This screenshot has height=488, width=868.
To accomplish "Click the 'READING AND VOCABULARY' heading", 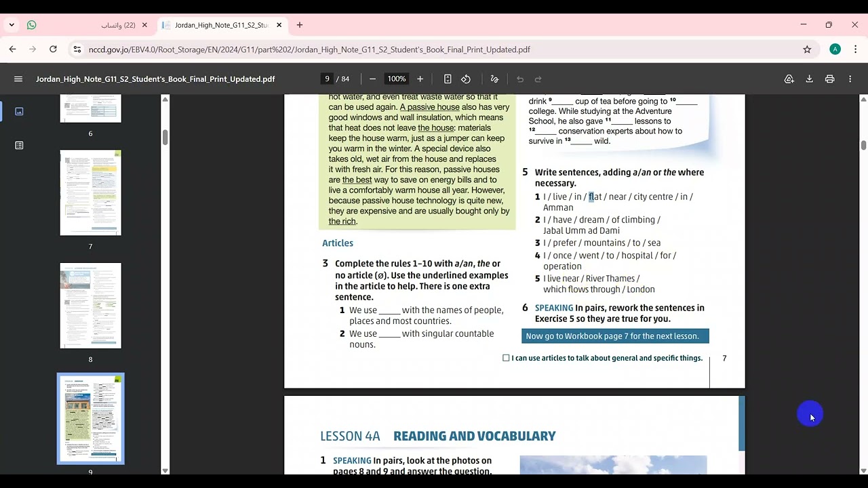I will (475, 436).
